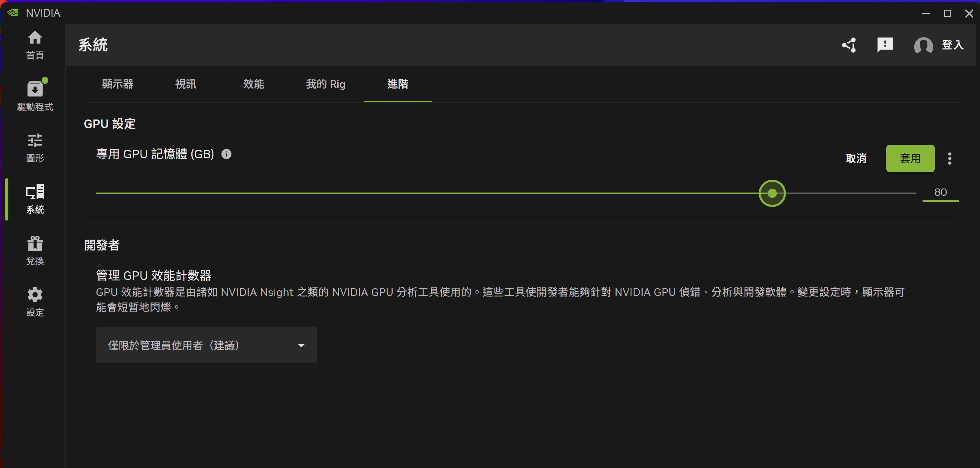Minimize the NVIDIA window
980x468 pixels.
926,13
